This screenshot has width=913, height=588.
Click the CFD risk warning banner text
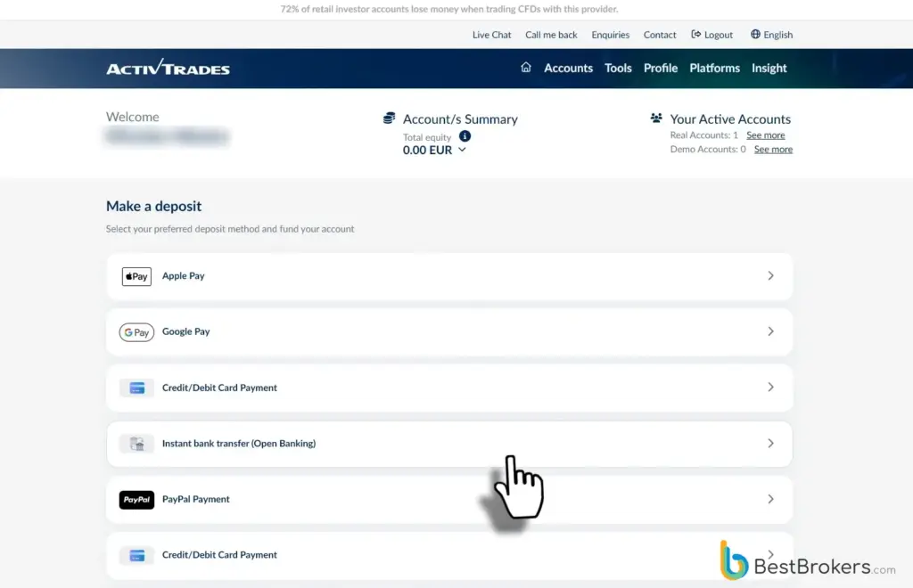point(449,9)
